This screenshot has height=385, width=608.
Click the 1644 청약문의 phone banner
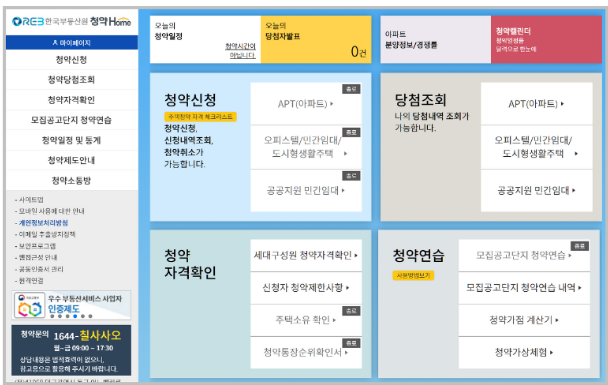click(71, 350)
